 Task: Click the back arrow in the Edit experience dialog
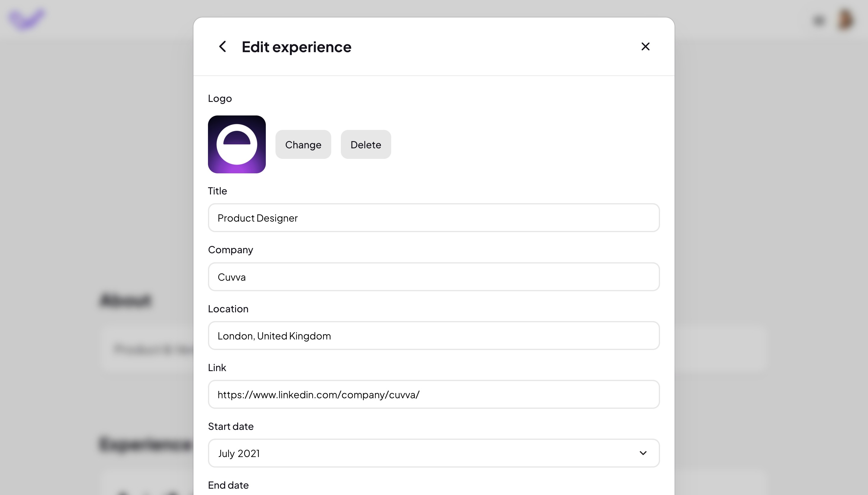[x=223, y=47]
